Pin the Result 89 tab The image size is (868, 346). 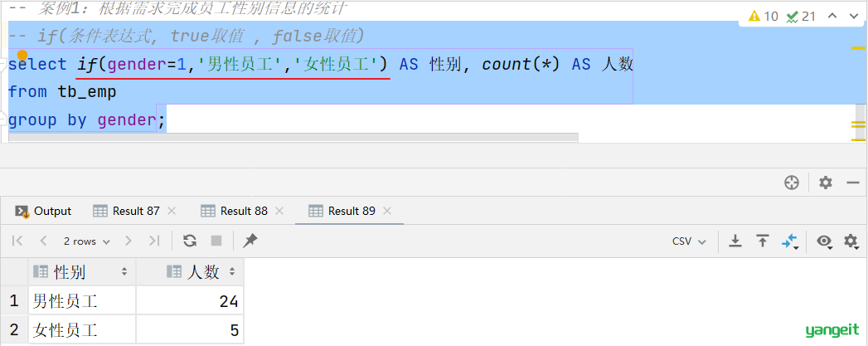point(250,241)
